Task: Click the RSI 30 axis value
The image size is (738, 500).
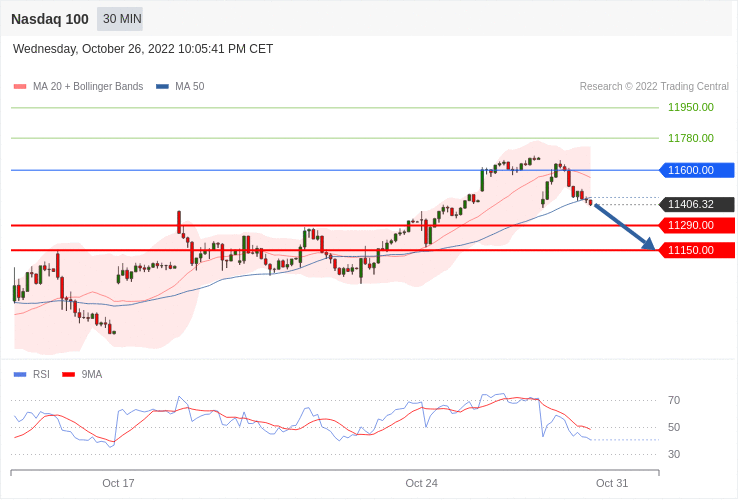Action: pyautogui.click(x=674, y=454)
